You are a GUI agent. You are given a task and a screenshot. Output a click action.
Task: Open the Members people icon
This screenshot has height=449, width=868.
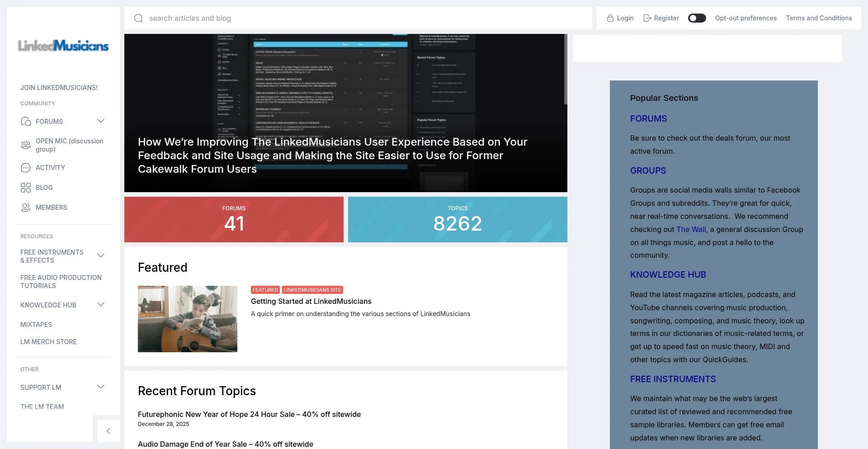(26, 208)
